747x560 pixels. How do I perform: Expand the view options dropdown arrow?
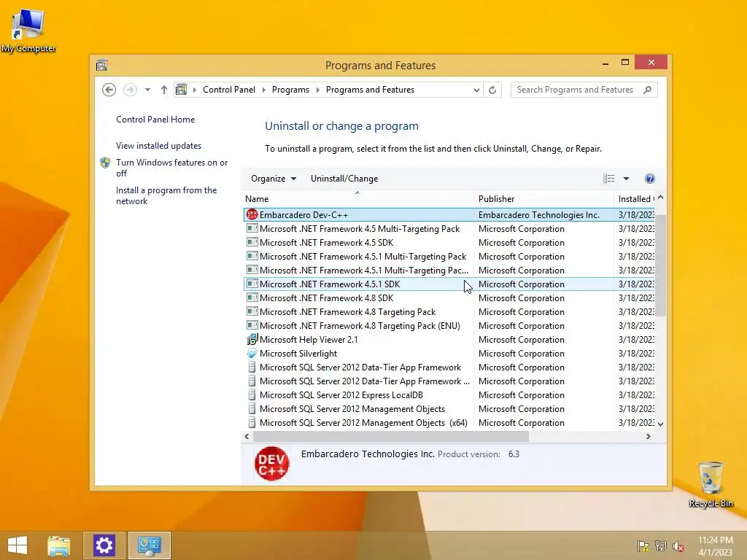pyautogui.click(x=626, y=179)
